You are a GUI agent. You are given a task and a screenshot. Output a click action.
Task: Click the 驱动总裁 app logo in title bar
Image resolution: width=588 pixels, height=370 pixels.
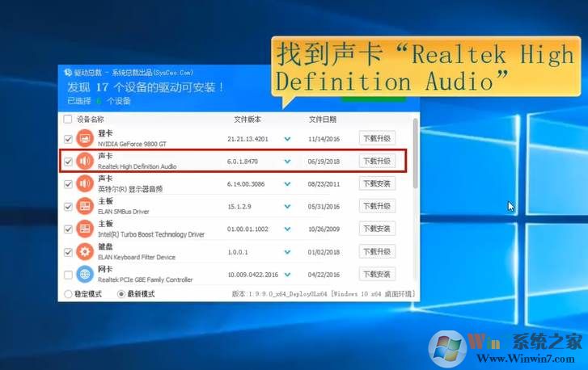point(68,72)
